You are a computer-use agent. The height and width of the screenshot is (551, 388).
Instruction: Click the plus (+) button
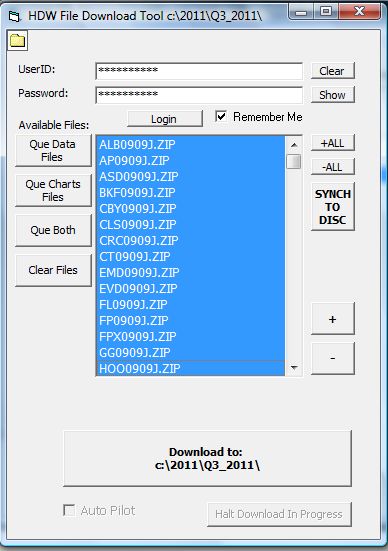pos(332,318)
